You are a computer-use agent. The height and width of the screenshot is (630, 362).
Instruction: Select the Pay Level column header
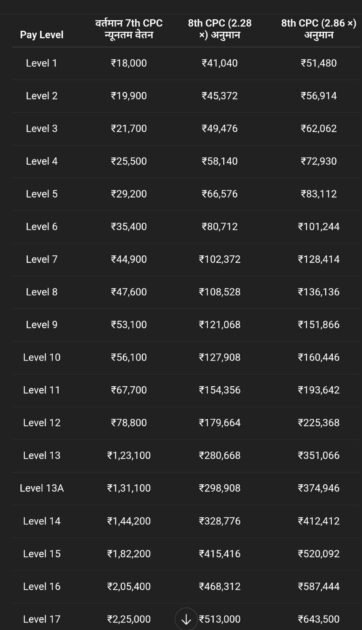[42, 35]
